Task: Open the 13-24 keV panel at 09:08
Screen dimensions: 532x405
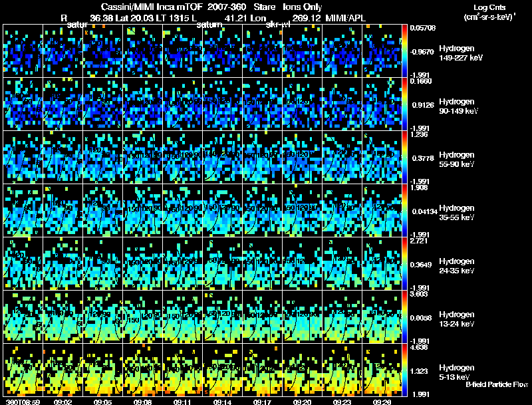Action: point(142,317)
